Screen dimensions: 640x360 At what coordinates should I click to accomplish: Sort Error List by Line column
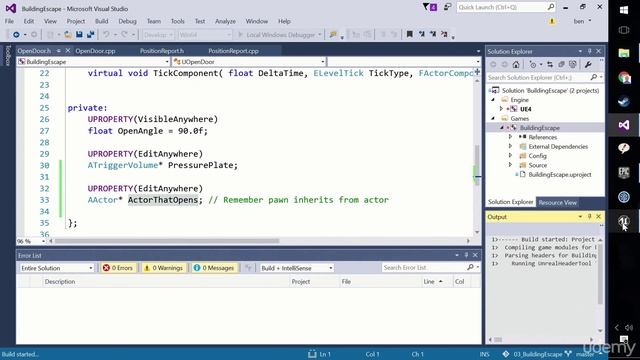coord(429,281)
